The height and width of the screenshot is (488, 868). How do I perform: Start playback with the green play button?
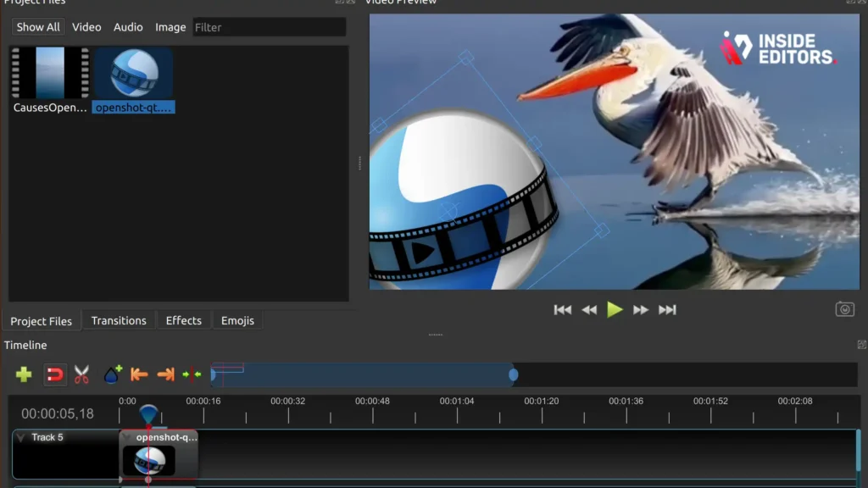(615, 310)
